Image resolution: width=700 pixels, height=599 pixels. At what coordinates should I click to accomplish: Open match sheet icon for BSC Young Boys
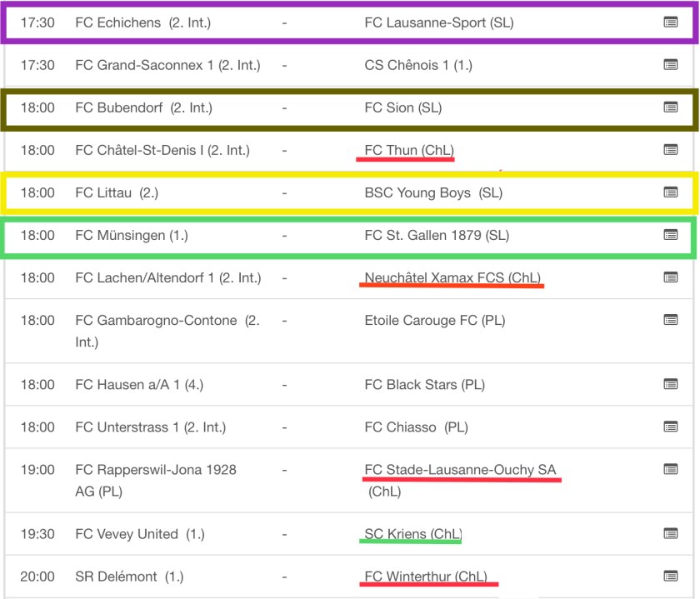click(670, 192)
